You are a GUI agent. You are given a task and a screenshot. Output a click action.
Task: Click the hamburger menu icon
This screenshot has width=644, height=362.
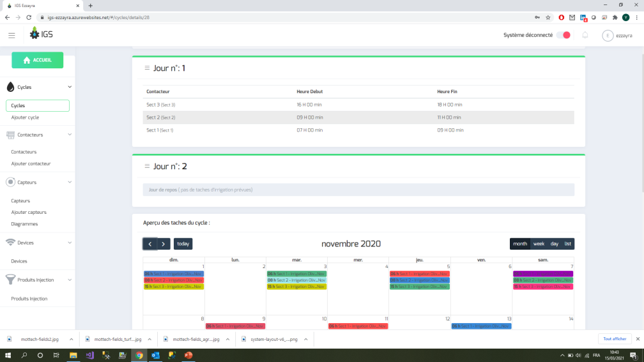click(11, 35)
